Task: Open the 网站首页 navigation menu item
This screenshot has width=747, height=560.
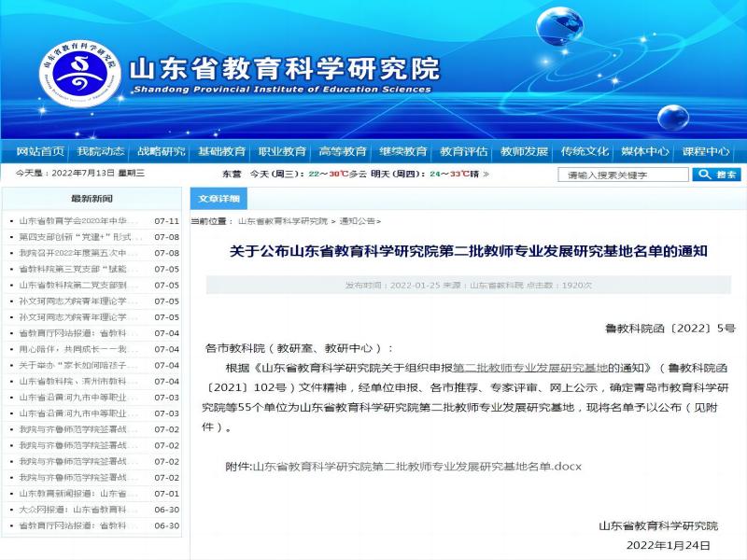Action: [x=40, y=151]
